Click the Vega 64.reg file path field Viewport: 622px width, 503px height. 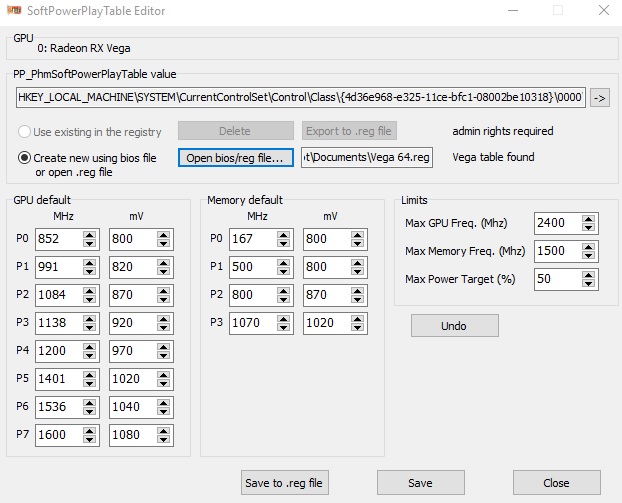point(366,157)
